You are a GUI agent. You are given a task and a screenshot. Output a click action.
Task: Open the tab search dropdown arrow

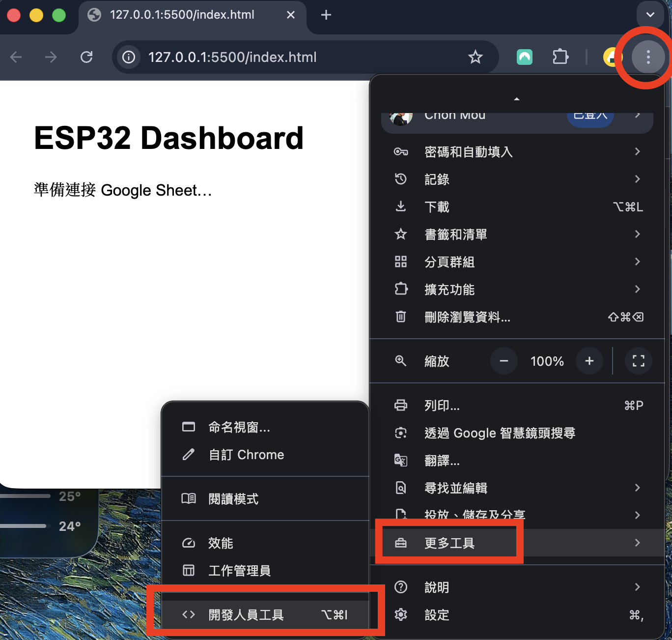point(650,15)
